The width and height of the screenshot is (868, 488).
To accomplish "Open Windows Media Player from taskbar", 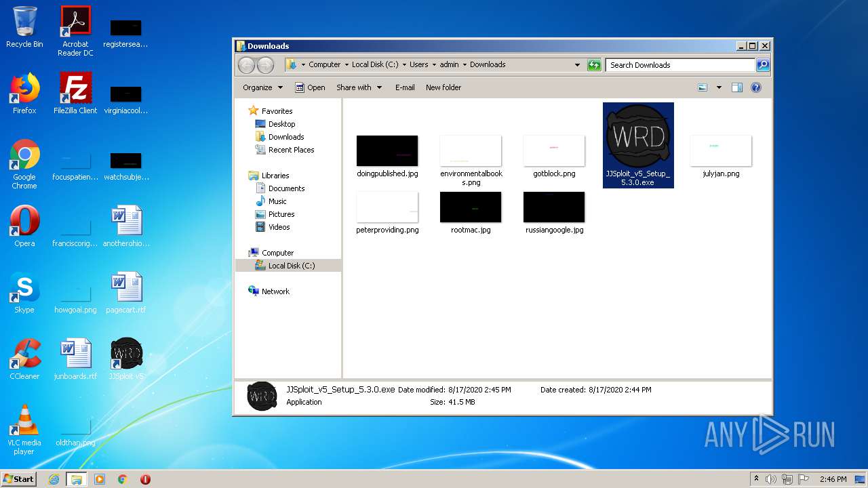I will coord(100,479).
